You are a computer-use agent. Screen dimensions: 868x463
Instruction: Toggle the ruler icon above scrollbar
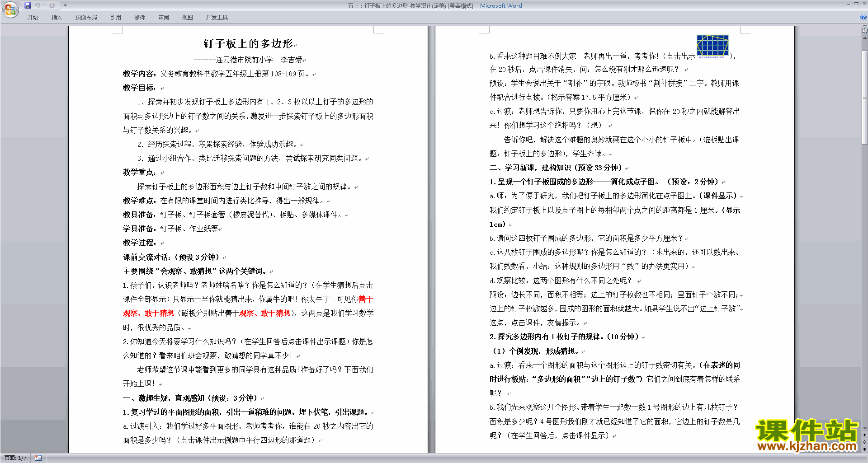pos(865,31)
